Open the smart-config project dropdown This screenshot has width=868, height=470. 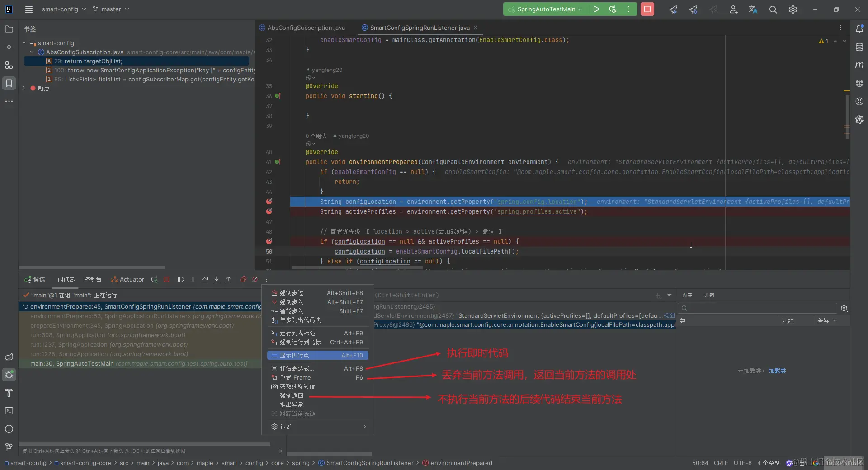[x=64, y=9]
